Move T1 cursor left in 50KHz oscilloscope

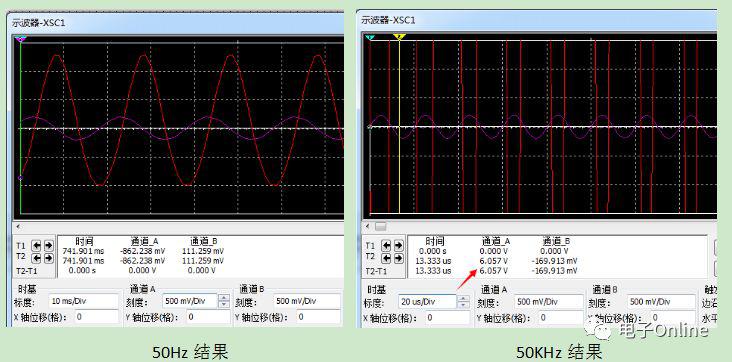[x=386, y=246]
